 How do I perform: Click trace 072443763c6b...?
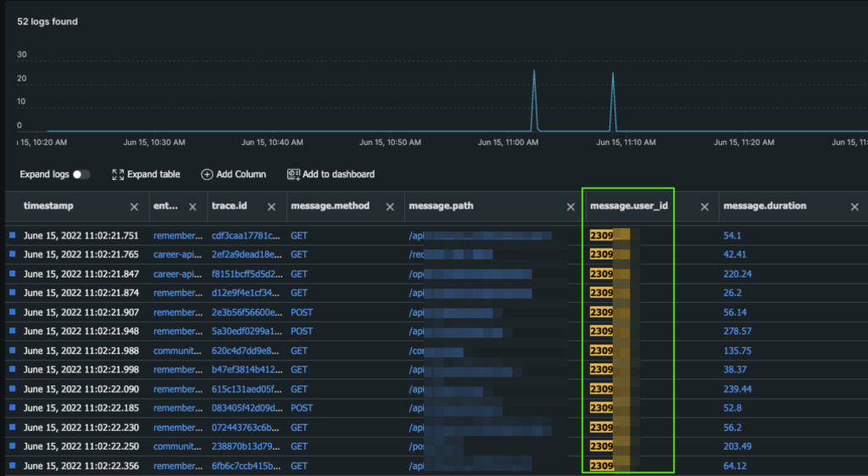[245, 428]
